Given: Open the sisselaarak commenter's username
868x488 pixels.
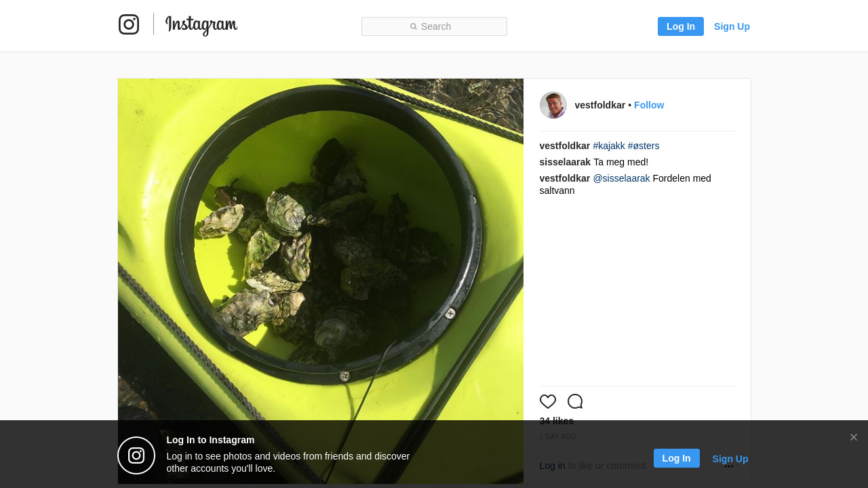Looking at the screenshot, I should 565,162.
